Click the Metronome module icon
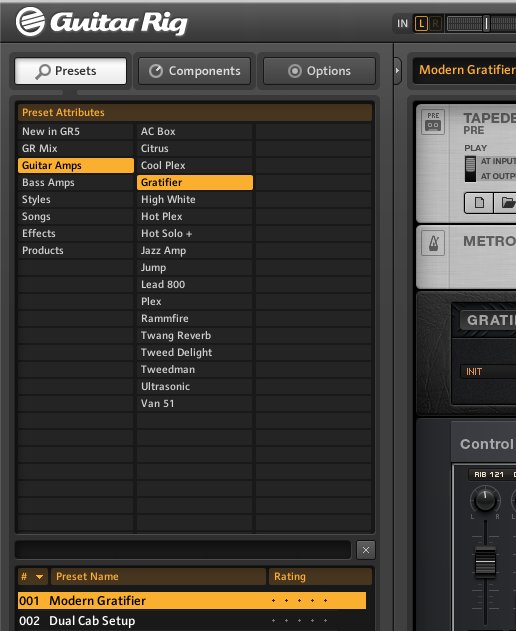This screenshot has height=631, width=516. tap(433, 243)
